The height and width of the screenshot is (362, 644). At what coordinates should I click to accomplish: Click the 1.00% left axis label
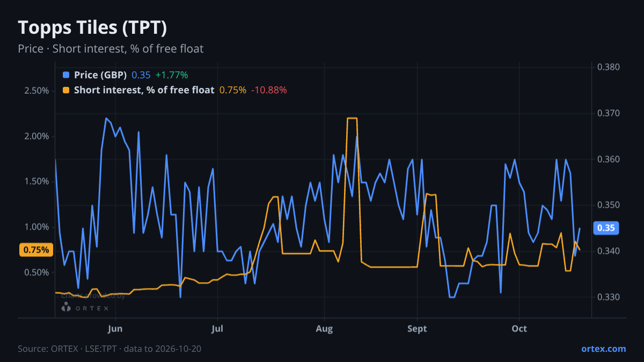click(36, 227)
